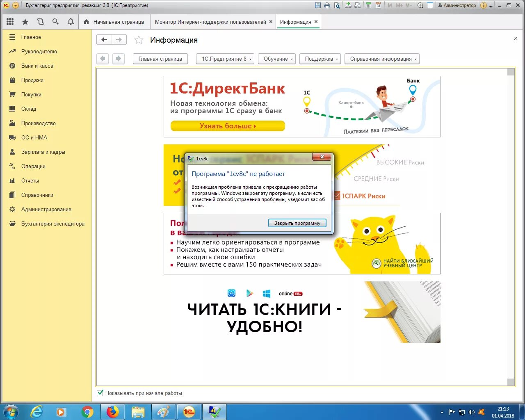Click the yellow info About icon

point(484,5)
